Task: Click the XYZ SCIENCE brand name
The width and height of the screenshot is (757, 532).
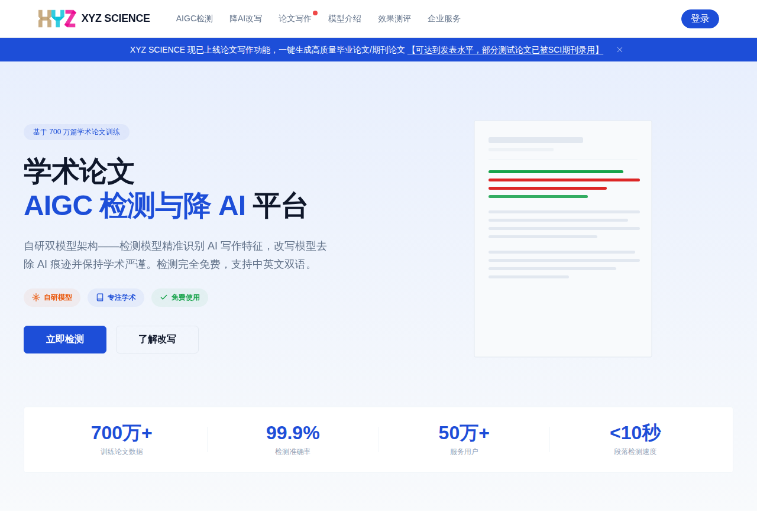Action: (116, 18)
